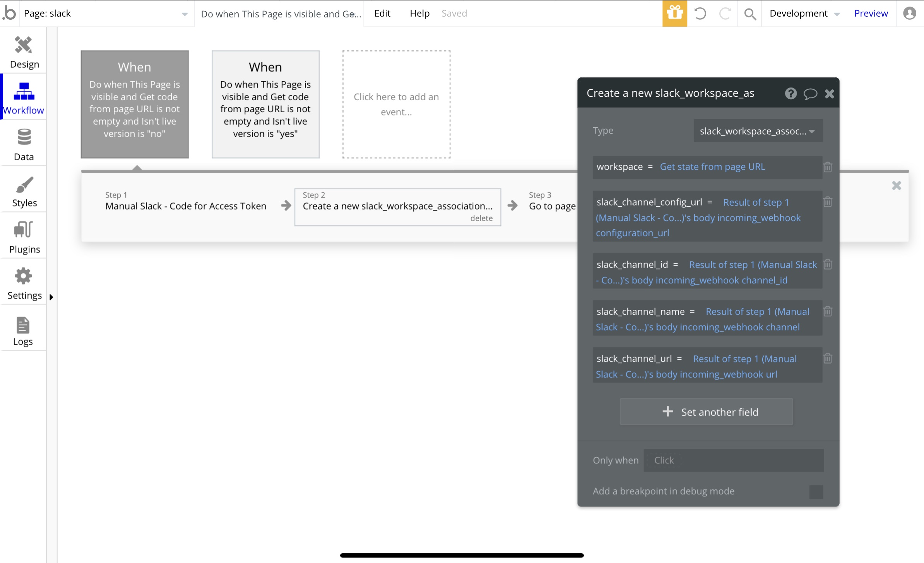924x563 pixels.
Task: Open the Styles brush icon
Action: (x=24, y=185)
